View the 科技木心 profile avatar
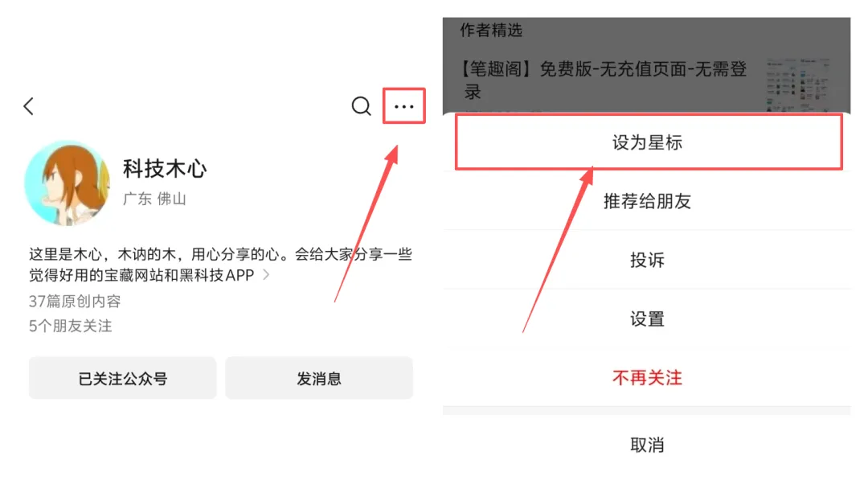This screenshot has width=868, height=489. click(67, 183)
